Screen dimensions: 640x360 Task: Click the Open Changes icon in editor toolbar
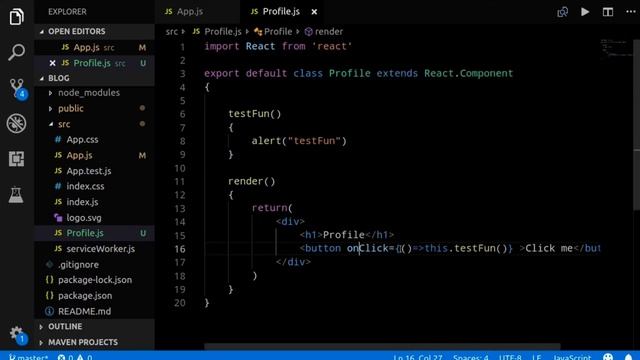point(562,12)
